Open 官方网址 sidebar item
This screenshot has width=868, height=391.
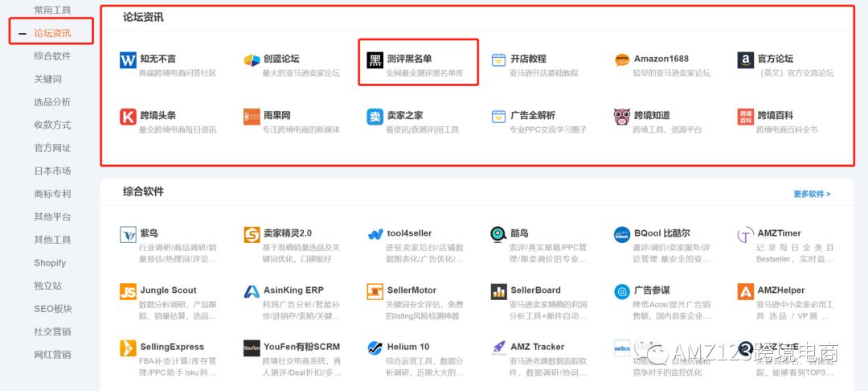click(x=52, y=148)
